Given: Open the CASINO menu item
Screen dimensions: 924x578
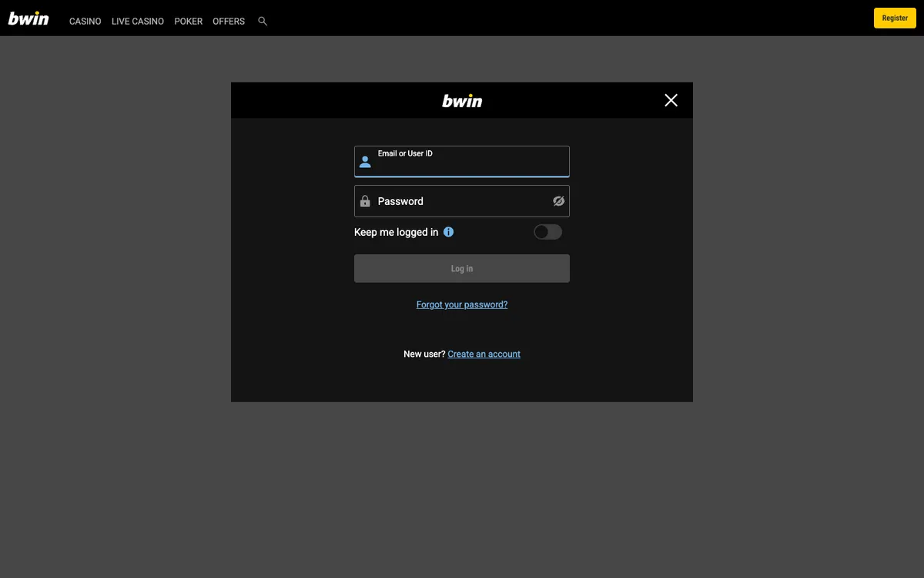Looking at the screenshot, I should (85, 22).
